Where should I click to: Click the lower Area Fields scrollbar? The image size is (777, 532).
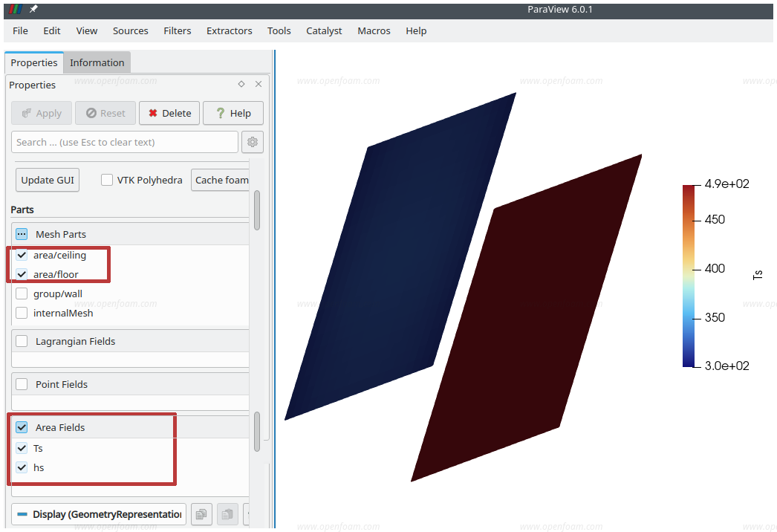point(257,432)
